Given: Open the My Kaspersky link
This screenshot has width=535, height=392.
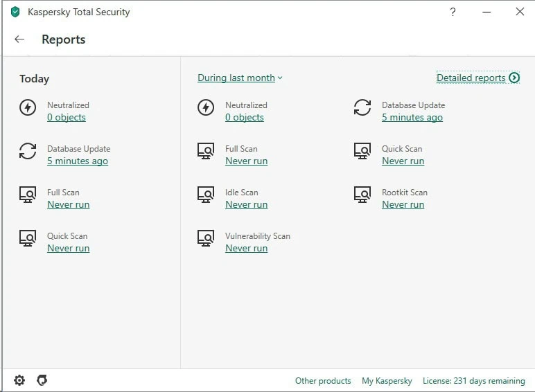Looking at the screenshot, I should [x=387, y=381].
